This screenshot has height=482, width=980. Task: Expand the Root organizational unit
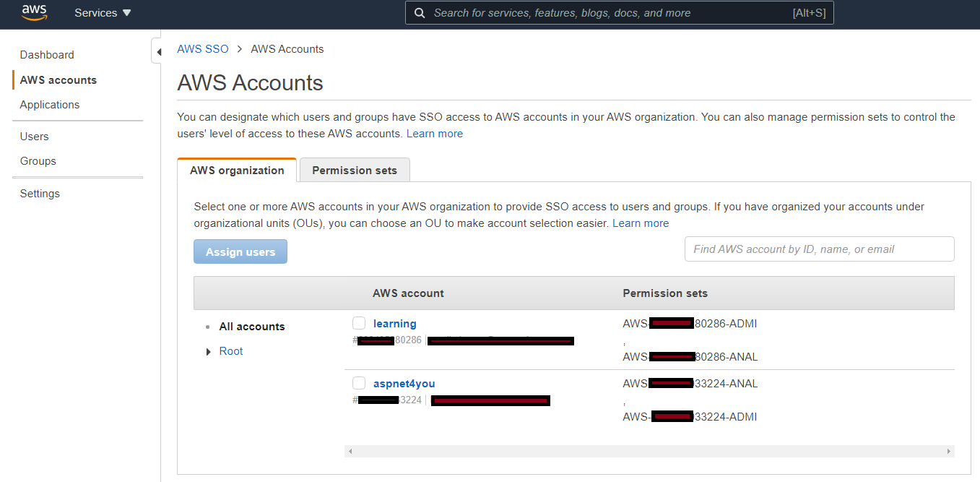tap(209, 352)
